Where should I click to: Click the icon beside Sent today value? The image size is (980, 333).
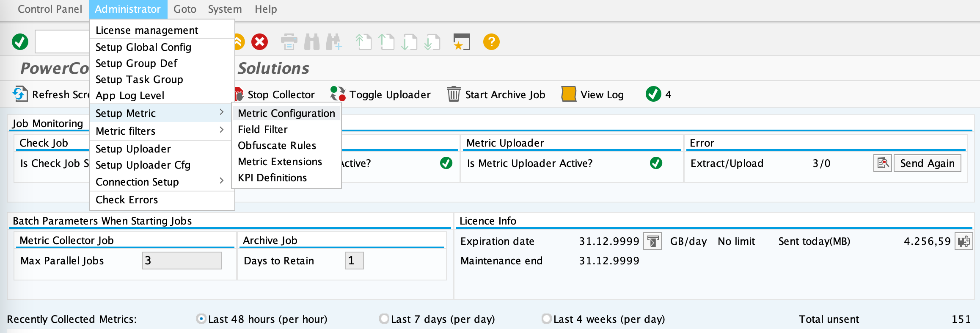[x=963, y=241]
